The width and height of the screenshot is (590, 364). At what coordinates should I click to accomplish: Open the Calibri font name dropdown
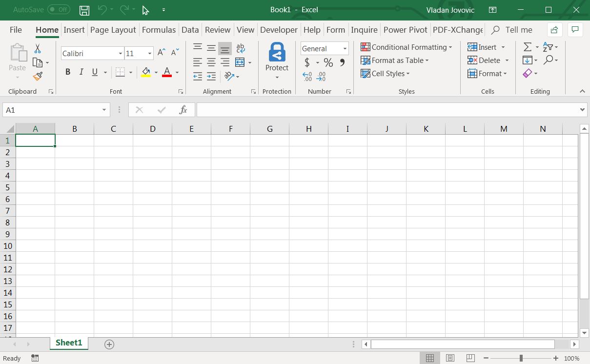121,54
